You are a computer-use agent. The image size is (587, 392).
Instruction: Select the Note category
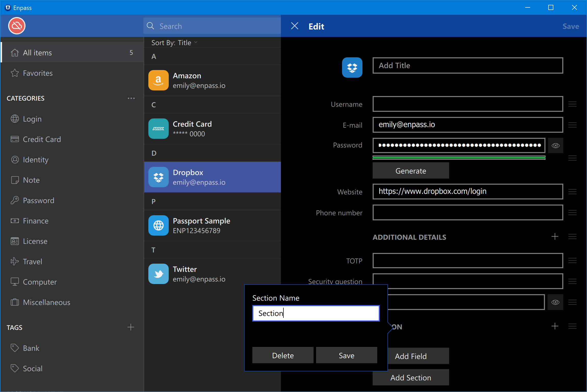click(x=72, y=180)
